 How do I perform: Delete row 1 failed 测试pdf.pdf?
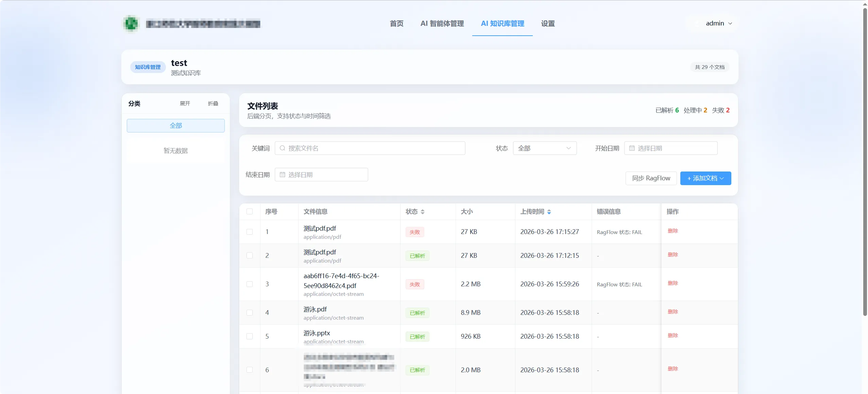(673, 231)
